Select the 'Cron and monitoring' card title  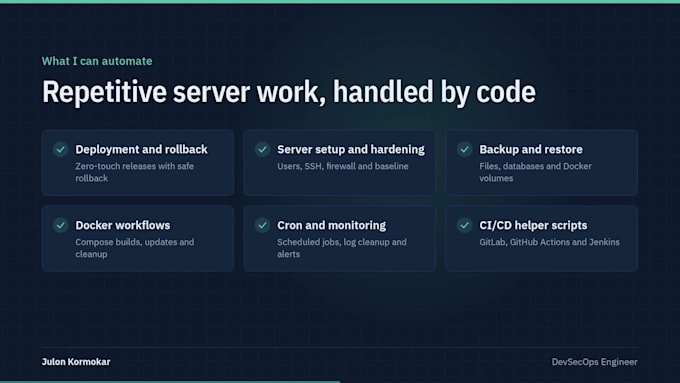(331, 226)
